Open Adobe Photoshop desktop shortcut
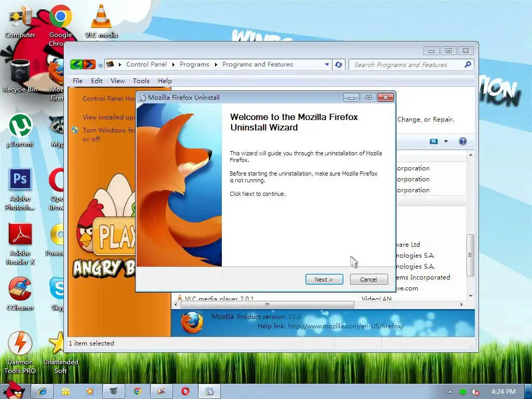Image resolution: width=532 pixels, height=399 pixels. pos(20,189)
